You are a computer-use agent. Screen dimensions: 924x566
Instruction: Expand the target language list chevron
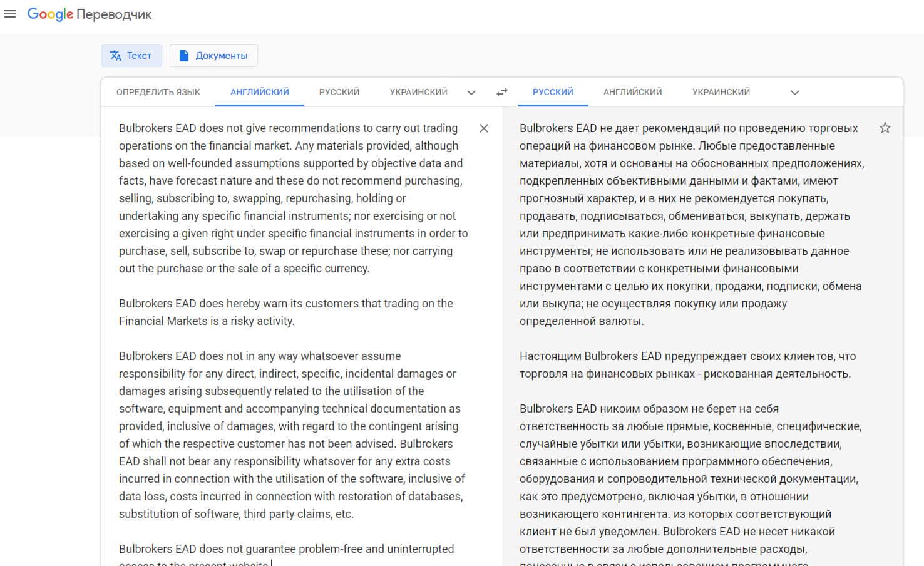pyautogui.click(x=795, y=93)
